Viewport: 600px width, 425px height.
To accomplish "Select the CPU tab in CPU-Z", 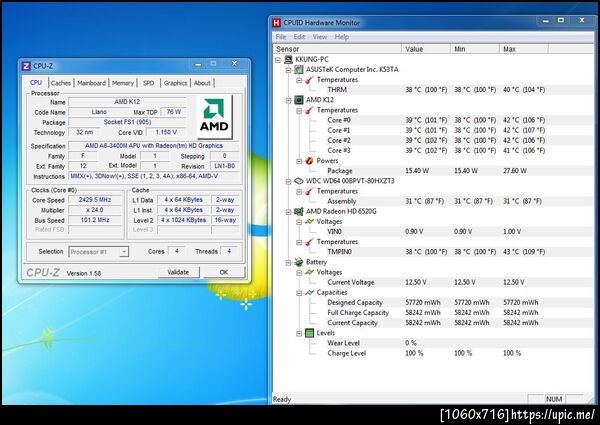I will coord(36,83).
